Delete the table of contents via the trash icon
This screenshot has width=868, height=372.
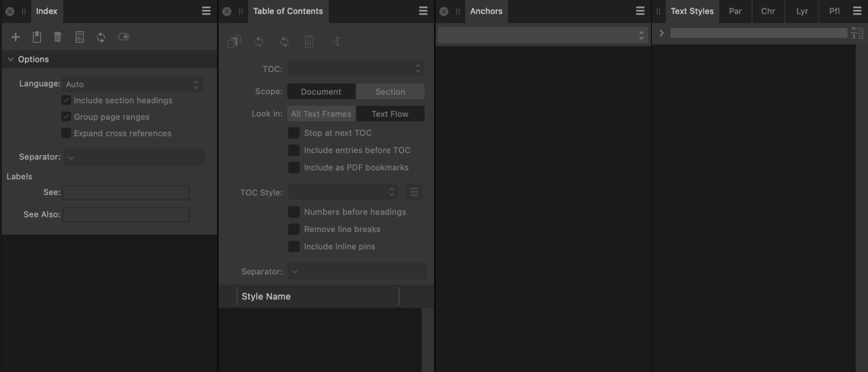(308, 41)
